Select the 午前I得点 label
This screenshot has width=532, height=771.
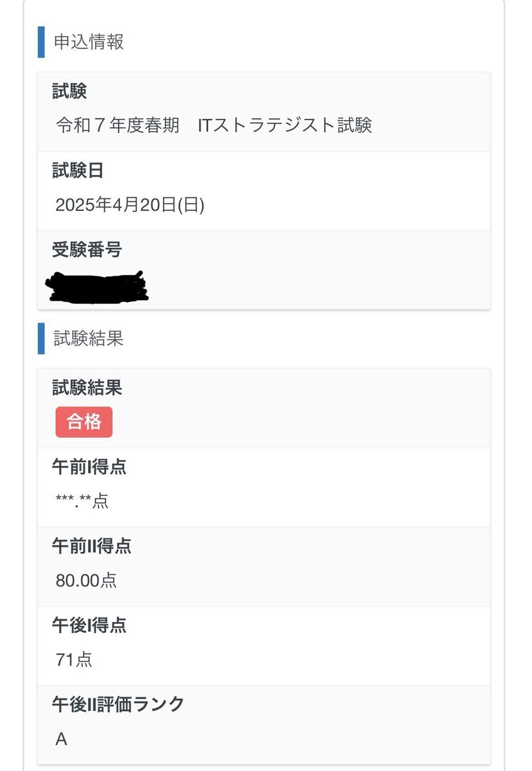pyautogui.click(x=89, y=467)
